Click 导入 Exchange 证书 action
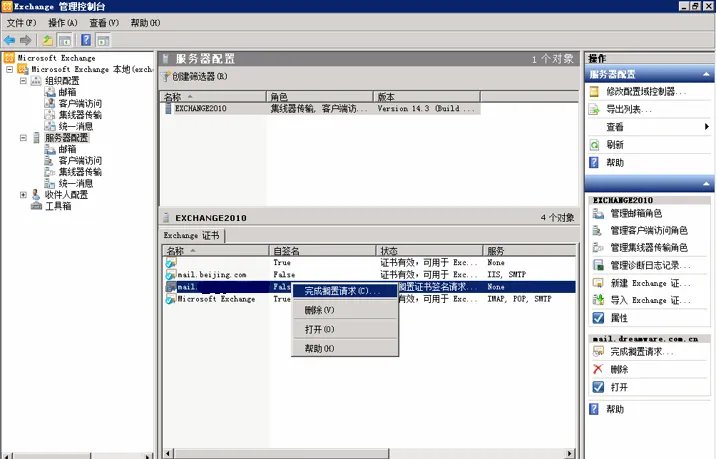This screenshot has width=717, height=459. 650,300
